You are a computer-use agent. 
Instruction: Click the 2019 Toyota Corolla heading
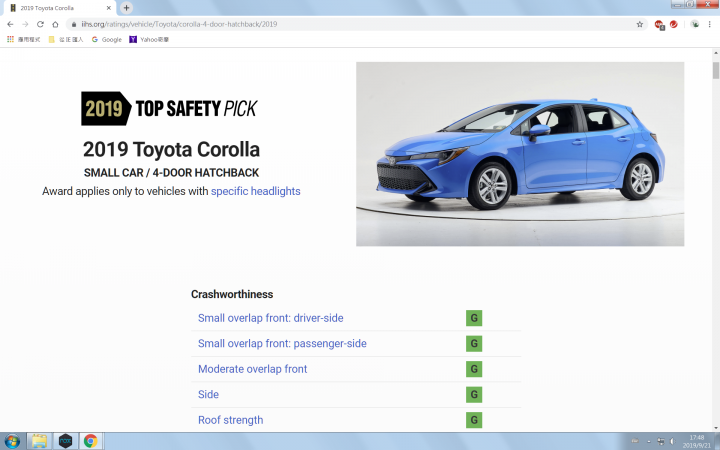click(171, 150)
